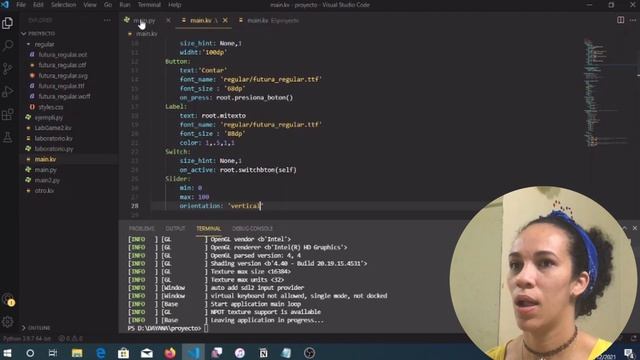Open the notification center in system tray
This screenshot has width=640, height=360.
tap(629, 353)
